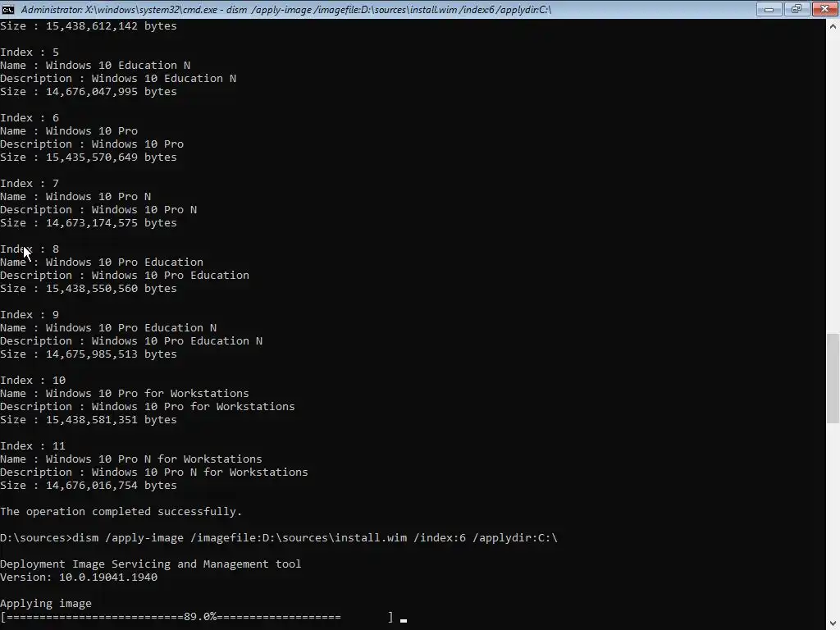Click the vertical scrollbar thumb
The width and height of the screenshot is (840, 630).
[833, 377]
